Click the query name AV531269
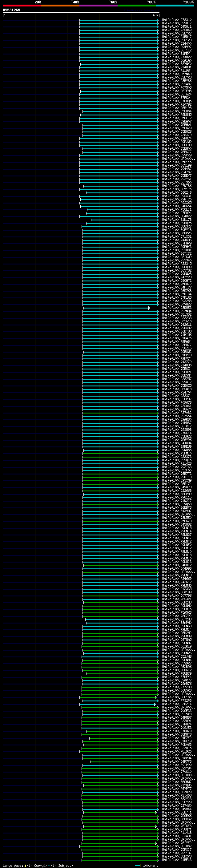This screenshot has height=868, width=197. pyautogui.click(x=11, y=10)
